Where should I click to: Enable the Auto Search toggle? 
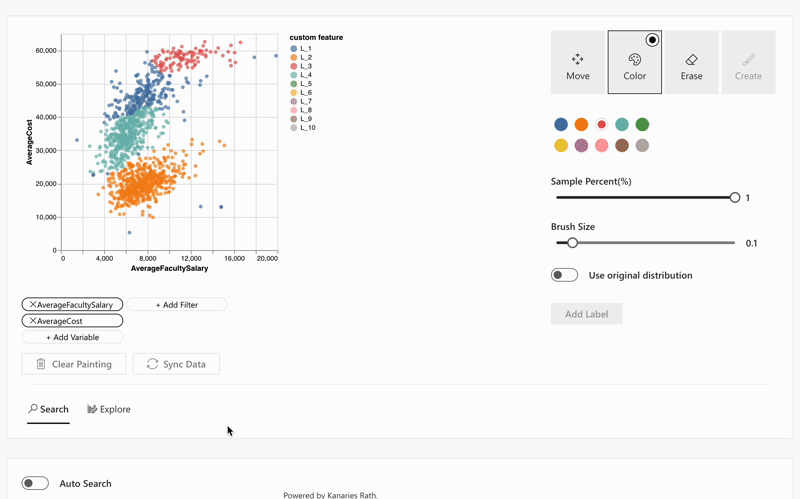click(36, 483)
